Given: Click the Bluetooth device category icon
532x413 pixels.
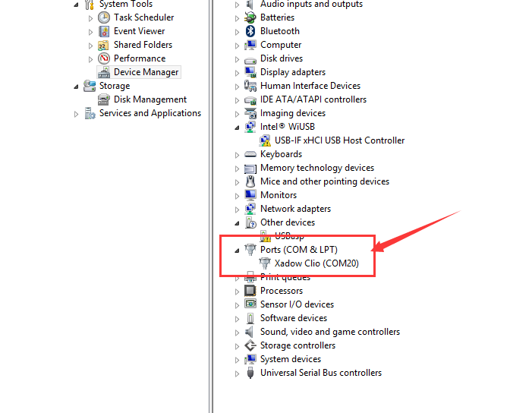Looking at the screenshot, I should pyautogui.click(x=250, y=31).
